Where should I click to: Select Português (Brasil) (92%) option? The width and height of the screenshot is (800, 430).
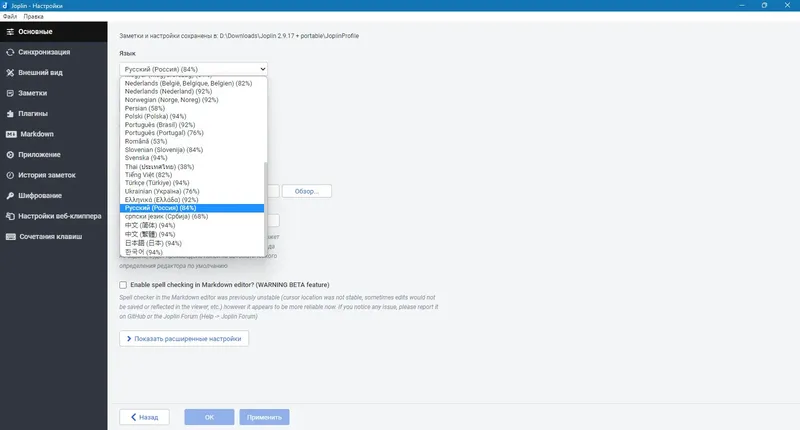tap(192, 124)
